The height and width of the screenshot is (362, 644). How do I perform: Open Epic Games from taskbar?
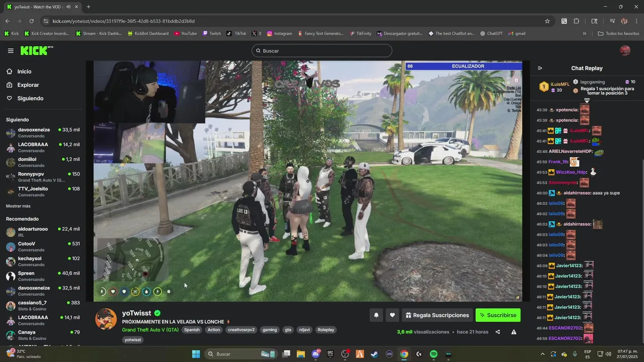tap(331, 354)
